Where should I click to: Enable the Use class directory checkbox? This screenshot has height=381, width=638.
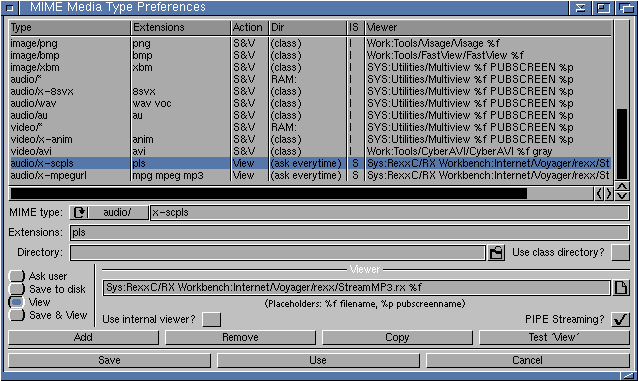(x=621, y=253)
